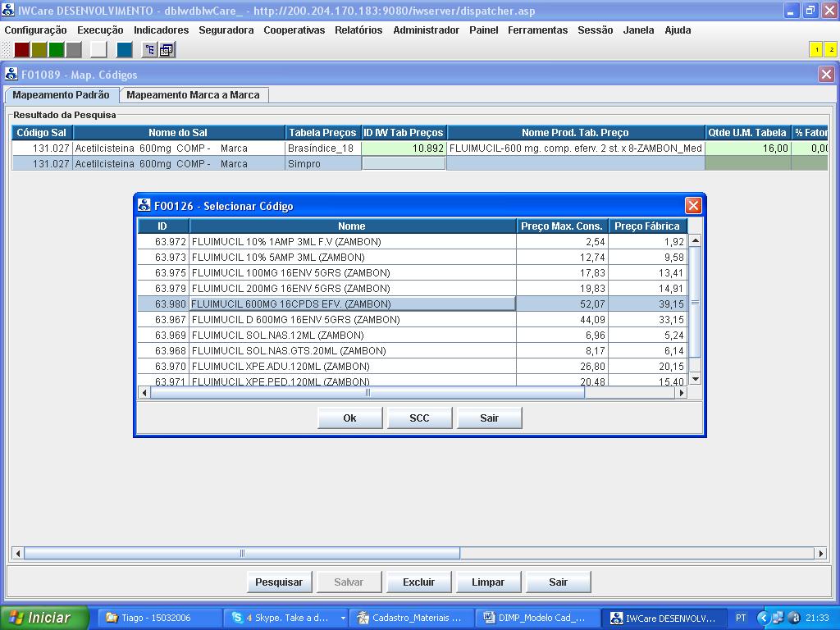The width and height of the screenshot is (840, 630).
Task: Select row FLUIMUCIL 10% 1AMP 3ML F.V (ZAMBON)
Action: pyautogui.click(x=413, y=242)
